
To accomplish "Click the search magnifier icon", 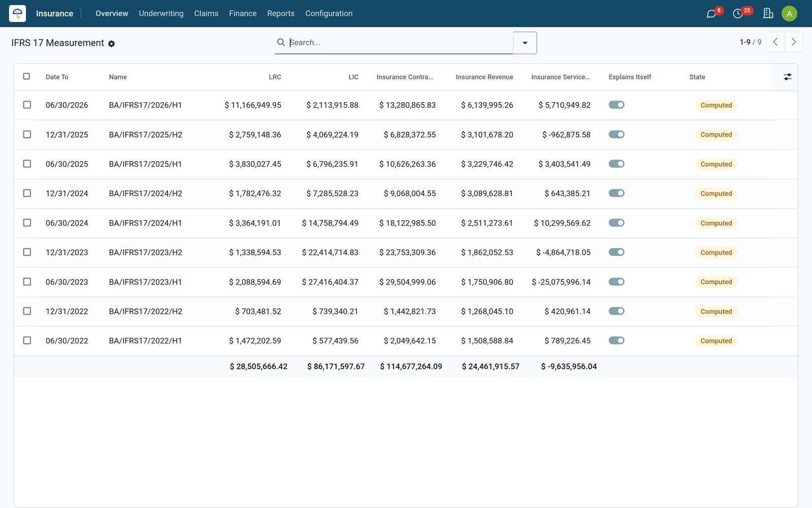I will pyautogui.click(x=281, y=42).
